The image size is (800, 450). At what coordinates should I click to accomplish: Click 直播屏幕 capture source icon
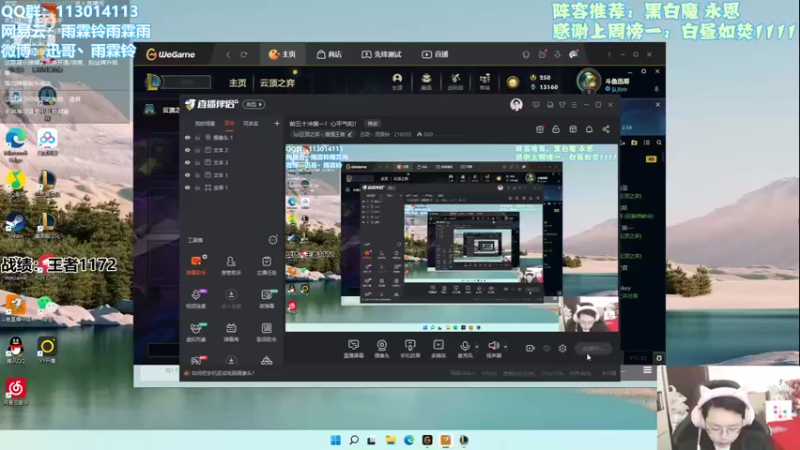353,348
